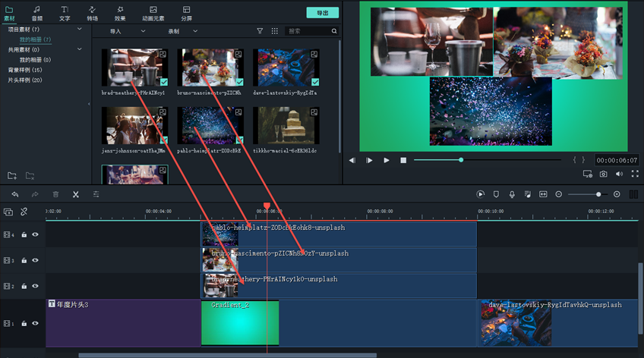
Task: Toggle the lock on video track 3
Action: [x=24, y=260]
